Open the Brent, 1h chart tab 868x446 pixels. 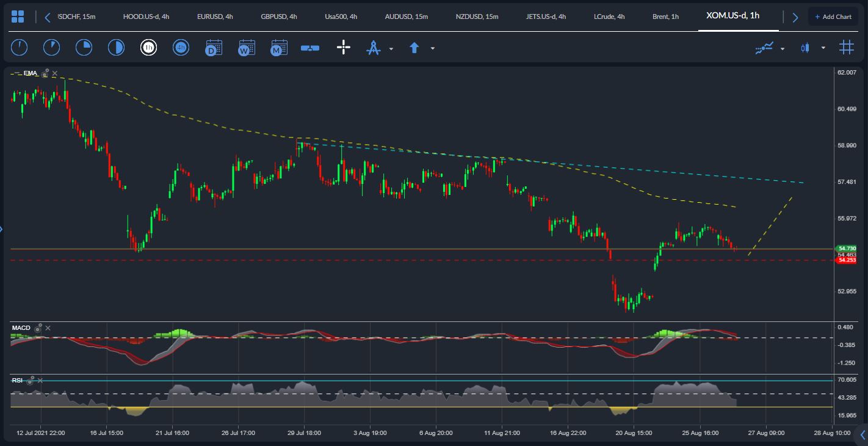coord(665,16)
